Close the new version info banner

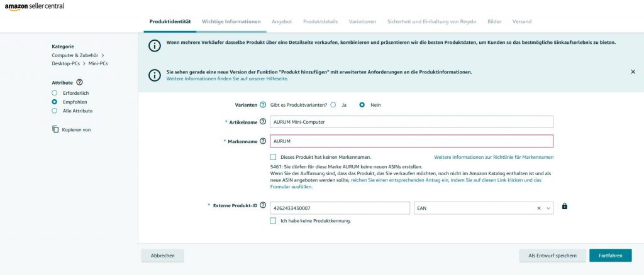coord(633,72)
